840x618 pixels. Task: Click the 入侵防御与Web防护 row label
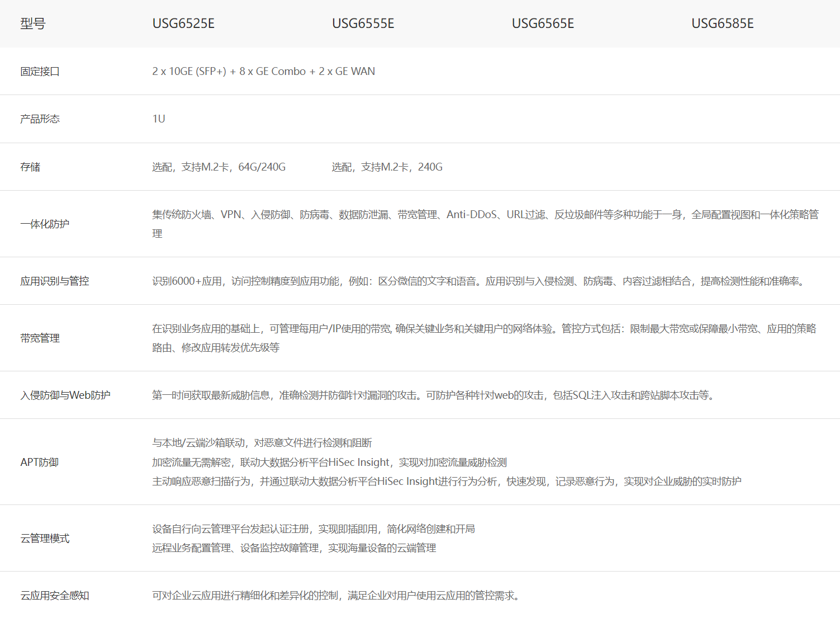point(65,395)
